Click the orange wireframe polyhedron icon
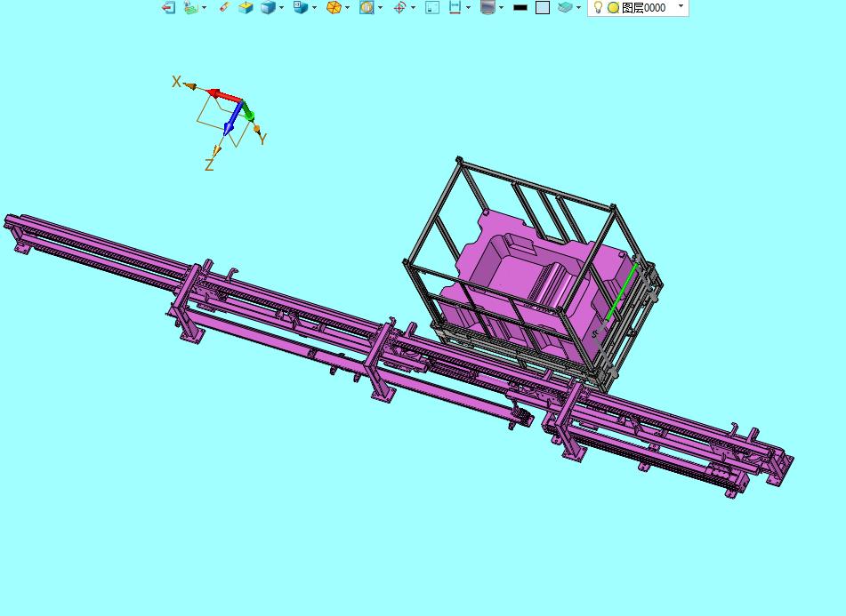The image size is (846, 616). 334,7
